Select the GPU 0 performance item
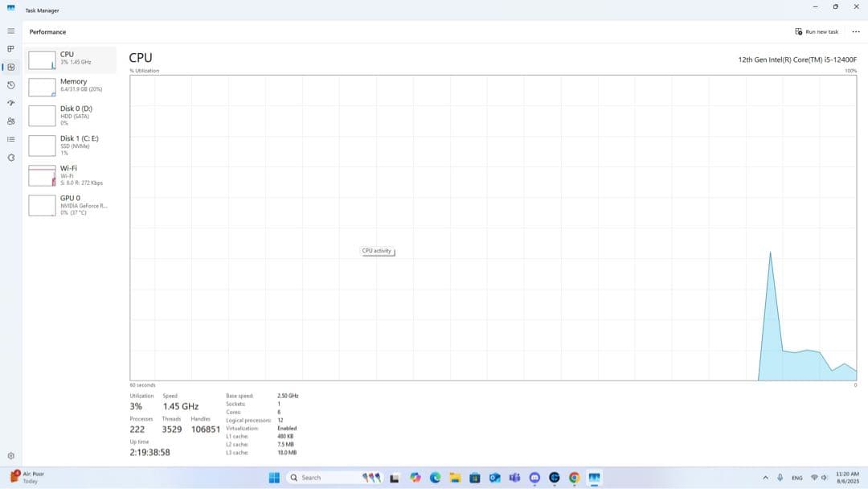Screen dimensions: 868x489 [x=69, y=204]
